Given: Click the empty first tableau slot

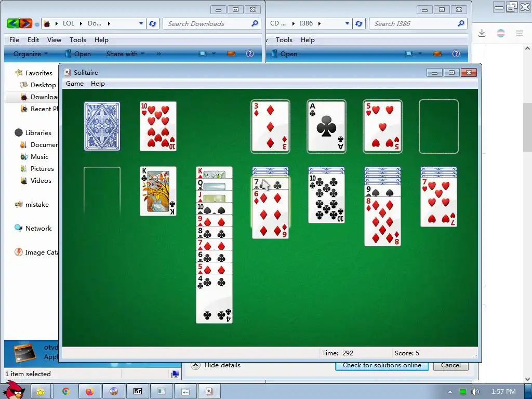Looking at the screenshot, I should (102, 192).
